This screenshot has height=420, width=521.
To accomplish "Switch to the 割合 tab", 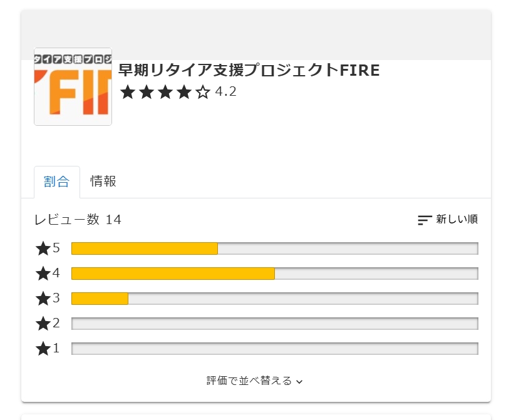I will [56, 182].
